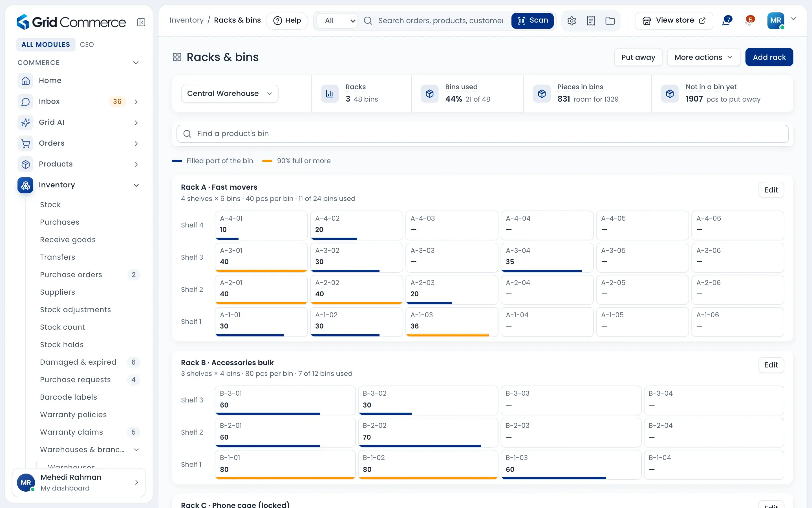Click the Grid Commerce logo
The height and width of the screenshot is (508, 812).
(x=71, y=22)
